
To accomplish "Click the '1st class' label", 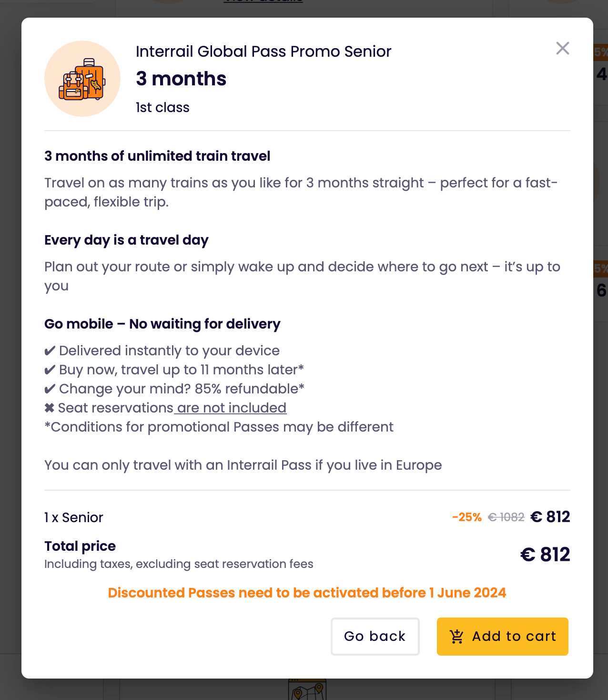I will [162, 108].
